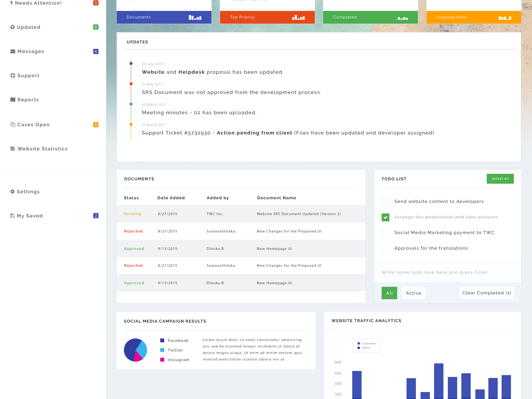Check 'Send website content to developers' checkbox

coord(385,202)
